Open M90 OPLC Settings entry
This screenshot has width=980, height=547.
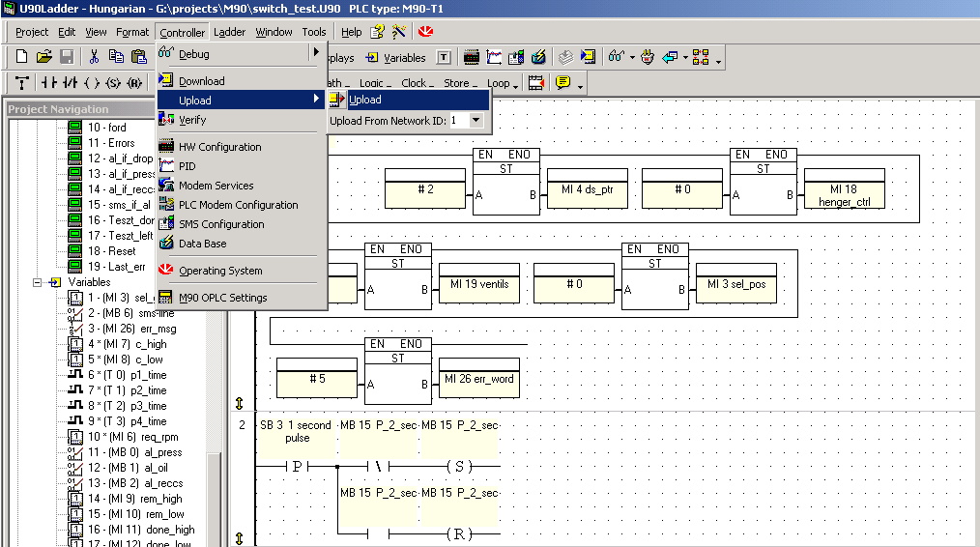coord(241,297)
